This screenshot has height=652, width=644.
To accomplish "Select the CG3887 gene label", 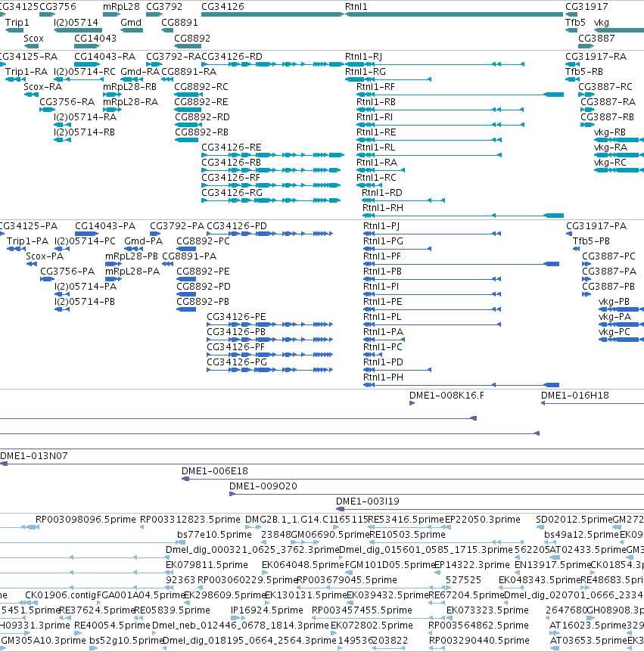I will pos(596,39).
